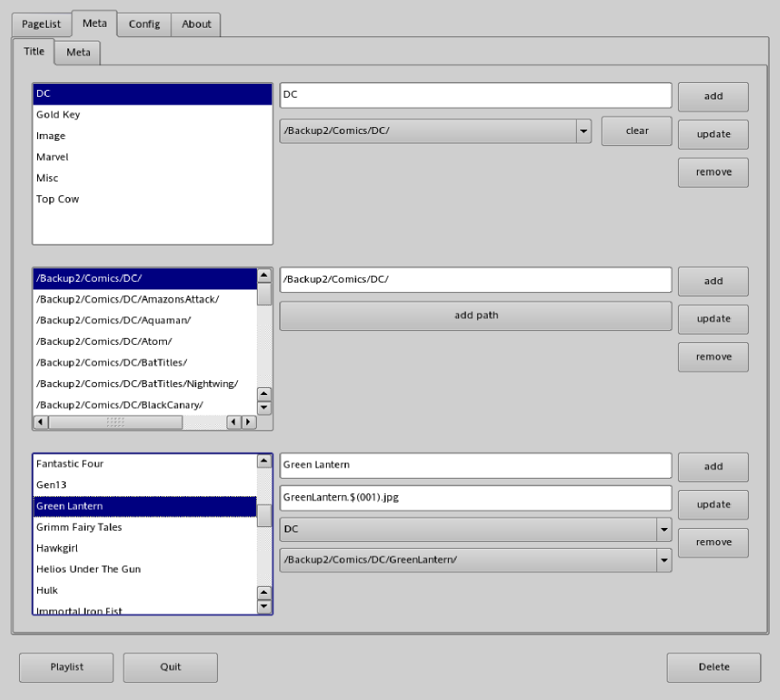The image size is (780, 700).
Task: Select /Backup2/Comics/DC/BlackCanary/ path row
Action: click(145, 405)
